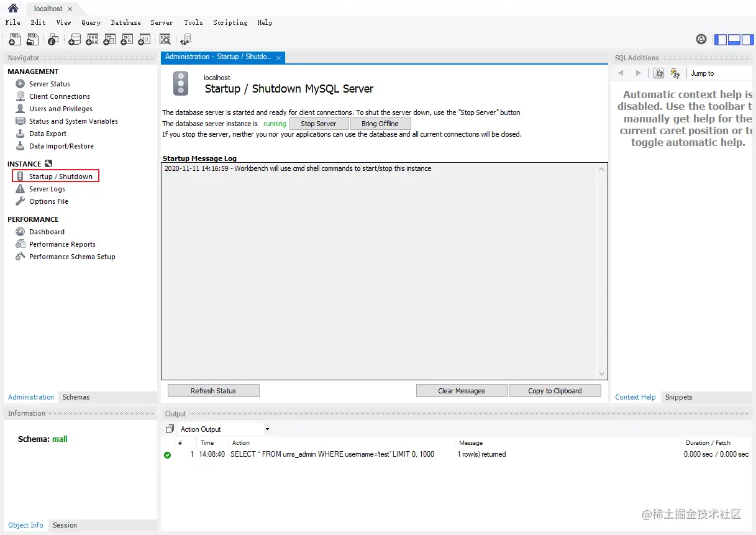Reconnect to DBMS toolbar icon
The height and width of the screenshot is (535, 756).
186,40
